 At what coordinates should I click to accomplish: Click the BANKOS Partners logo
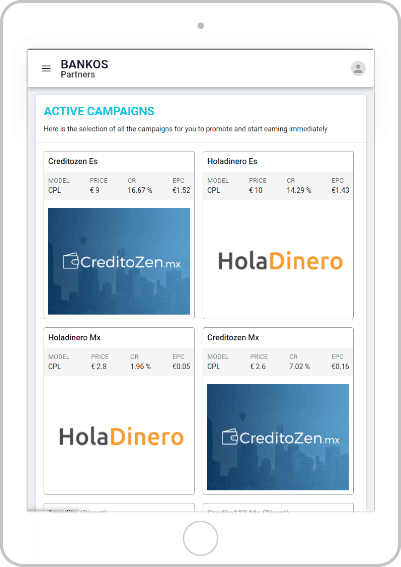point(84,69)
